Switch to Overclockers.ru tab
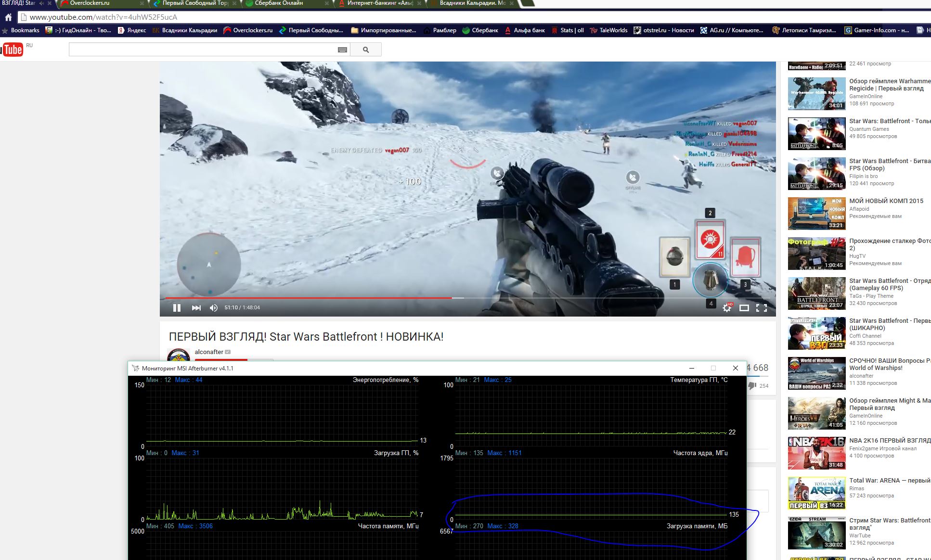The width and height of the screenshot is (931, 560). click(x=90, y=3)
